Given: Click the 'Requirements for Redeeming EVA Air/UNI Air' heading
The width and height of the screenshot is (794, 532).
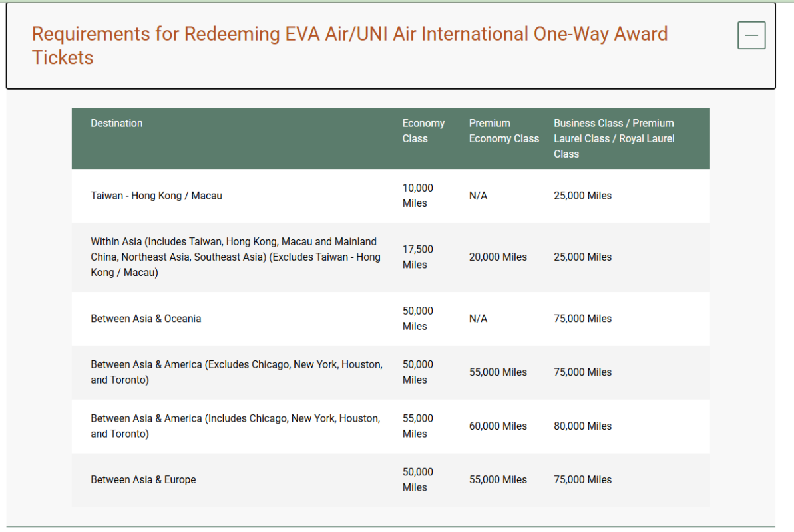Looking at the screenshot, I should point(350,46).
